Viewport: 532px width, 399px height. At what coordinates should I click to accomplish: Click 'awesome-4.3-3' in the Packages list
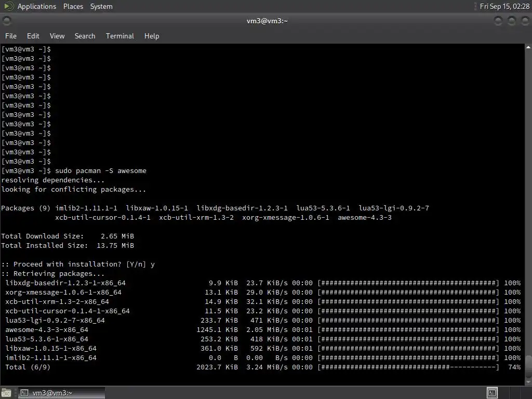(364, 218)
